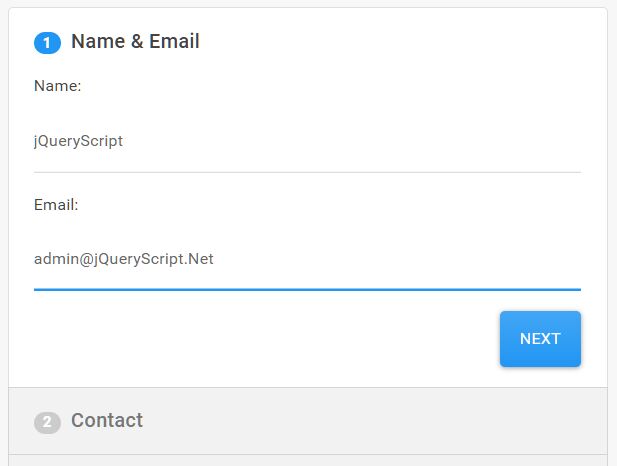Viewport: 617px width, 466px height.
Task: Place cursor after the .Net email text
Action: point(215,259)
